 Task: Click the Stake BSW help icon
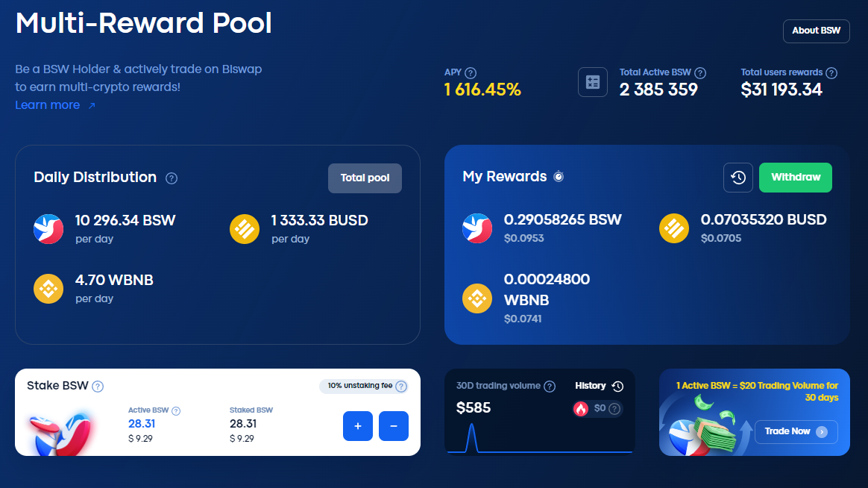98,386
